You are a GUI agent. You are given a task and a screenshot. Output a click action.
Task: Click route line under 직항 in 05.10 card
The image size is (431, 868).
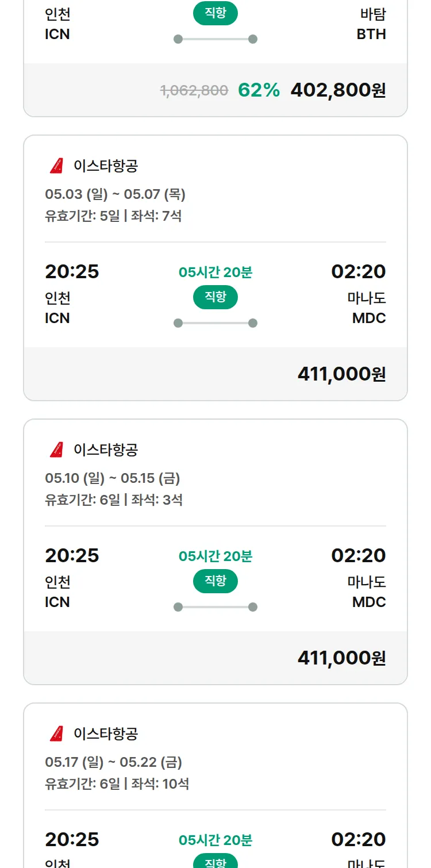(215, 607)
